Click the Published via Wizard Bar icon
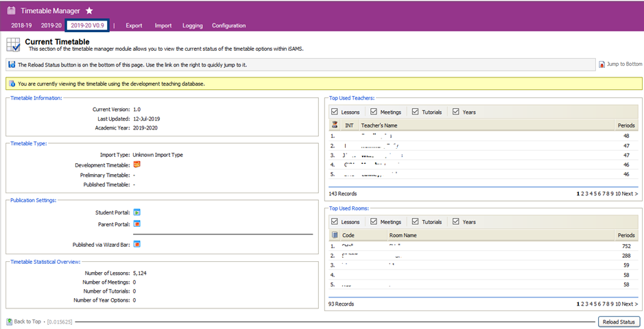 136,244
